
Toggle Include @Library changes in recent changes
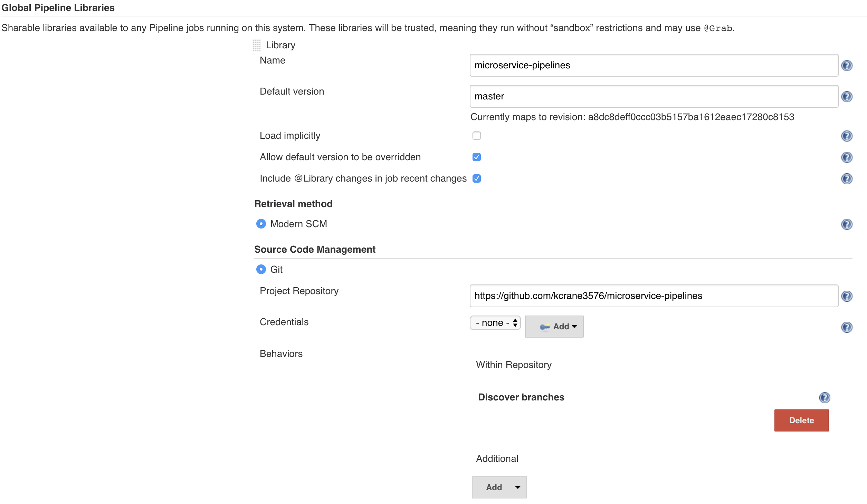click(477, 178)
